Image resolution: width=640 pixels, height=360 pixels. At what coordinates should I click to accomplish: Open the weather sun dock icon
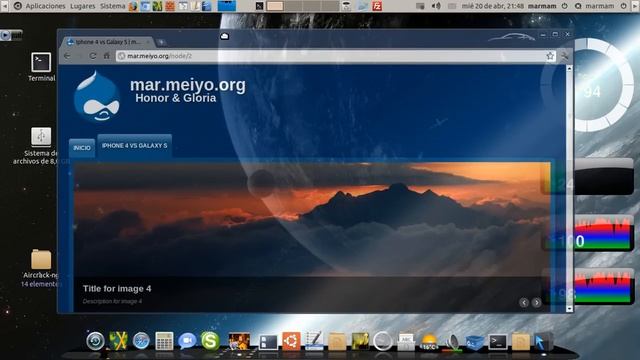pyautogui.click(x=429, y=342)
